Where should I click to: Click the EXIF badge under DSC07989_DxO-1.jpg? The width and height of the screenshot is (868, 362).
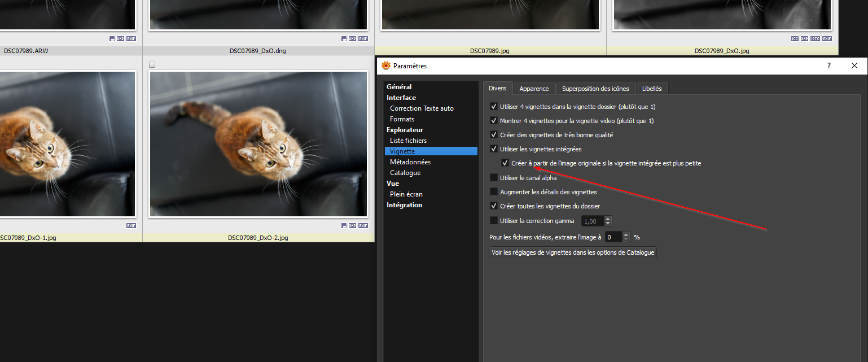131,226
